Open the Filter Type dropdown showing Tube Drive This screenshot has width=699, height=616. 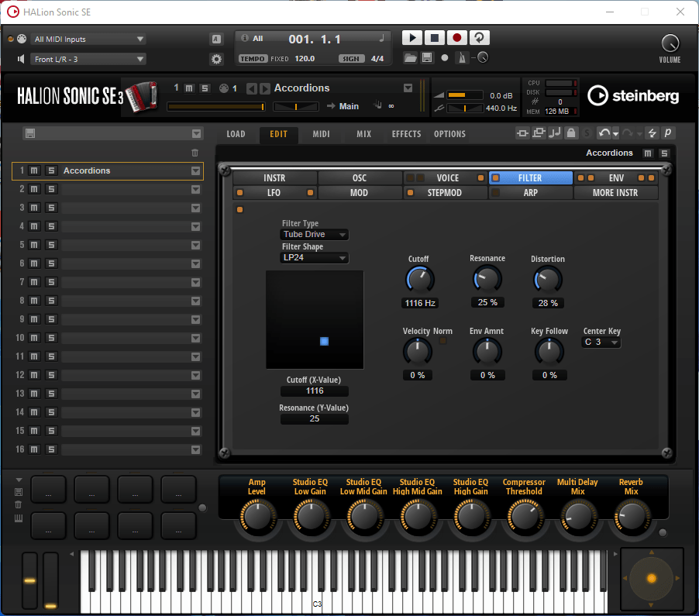pos(314,234)
